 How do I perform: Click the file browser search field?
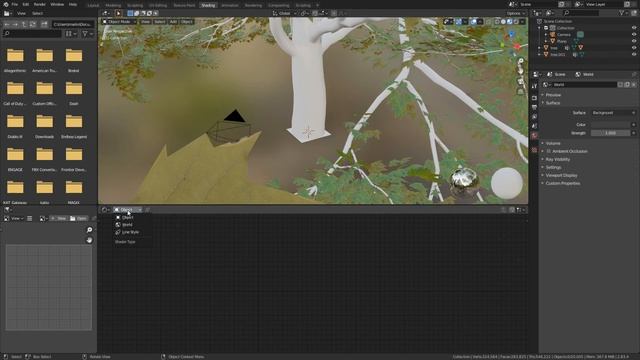click(x=32, y=33)
